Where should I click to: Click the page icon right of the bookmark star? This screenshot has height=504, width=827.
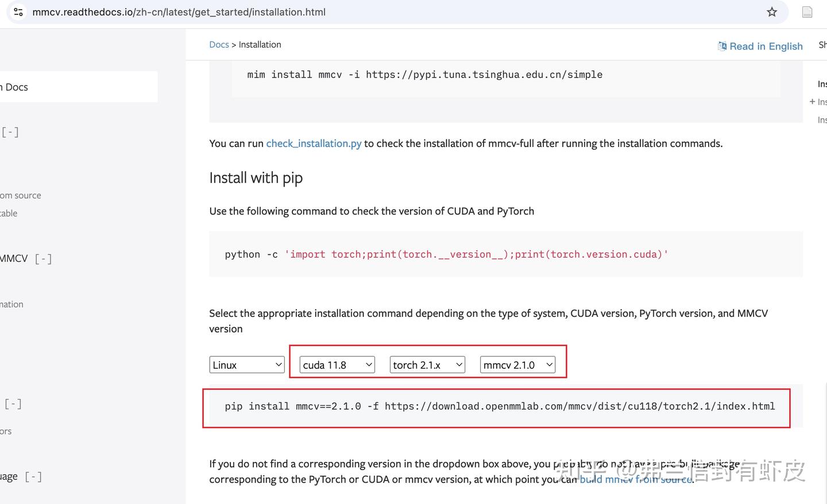[807, 11]
